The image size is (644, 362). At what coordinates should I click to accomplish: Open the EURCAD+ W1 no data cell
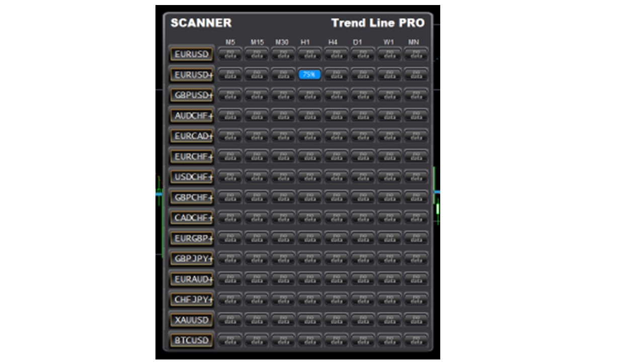click(389, 136)
